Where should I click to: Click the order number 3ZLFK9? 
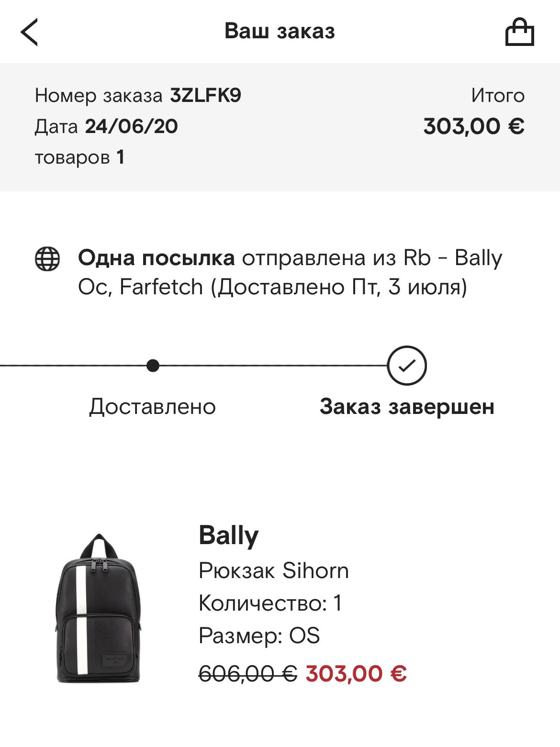pyautogui.click(x=205, y=96)
